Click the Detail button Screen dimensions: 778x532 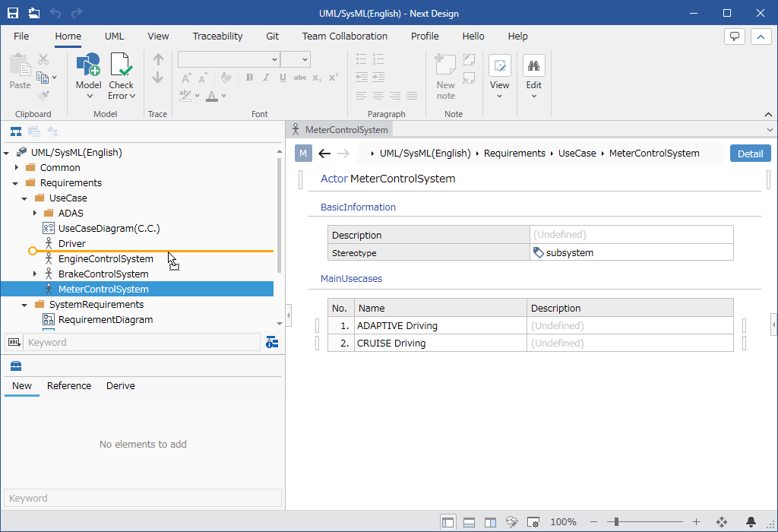click(x=750, y=154)
